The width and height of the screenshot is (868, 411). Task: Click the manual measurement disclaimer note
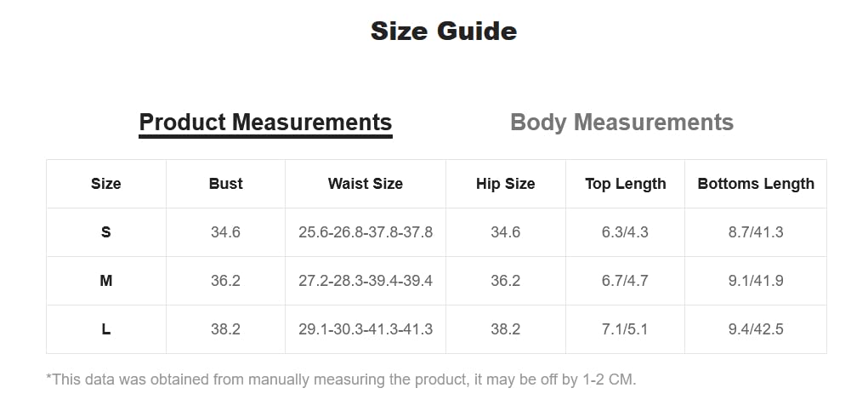coord(341,380)
